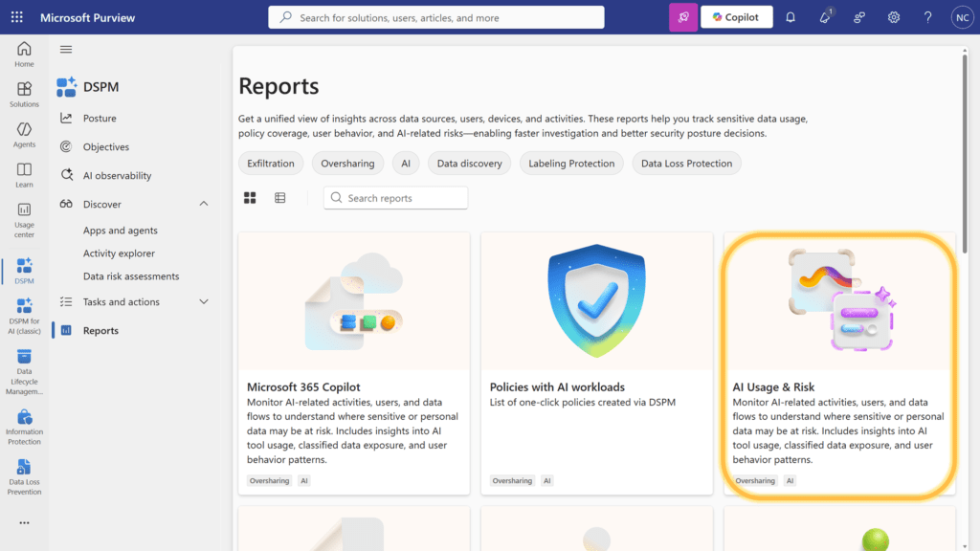This screenshot has height=551, width=980.
Task: Click AI tag on Policies with AI workloads card
Action: pos(546,480)
